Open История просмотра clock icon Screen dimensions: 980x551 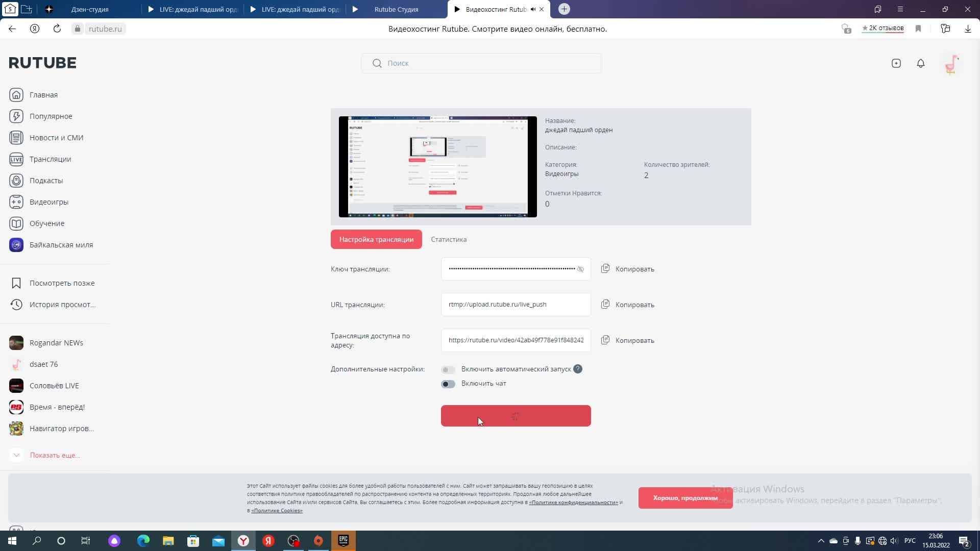(16, 305)
